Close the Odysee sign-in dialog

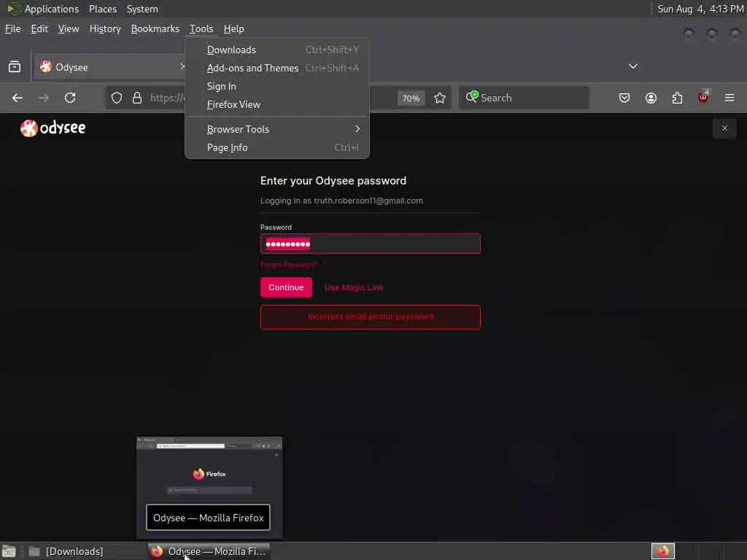point(724,128)
